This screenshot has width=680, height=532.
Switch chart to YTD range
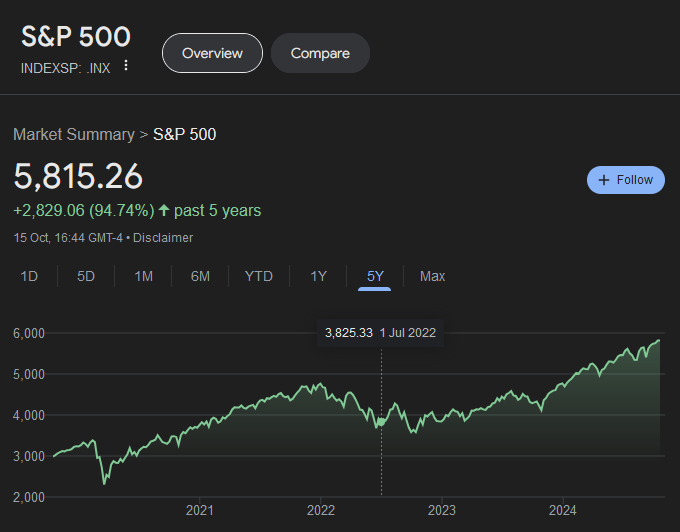(x=259, y=276)
